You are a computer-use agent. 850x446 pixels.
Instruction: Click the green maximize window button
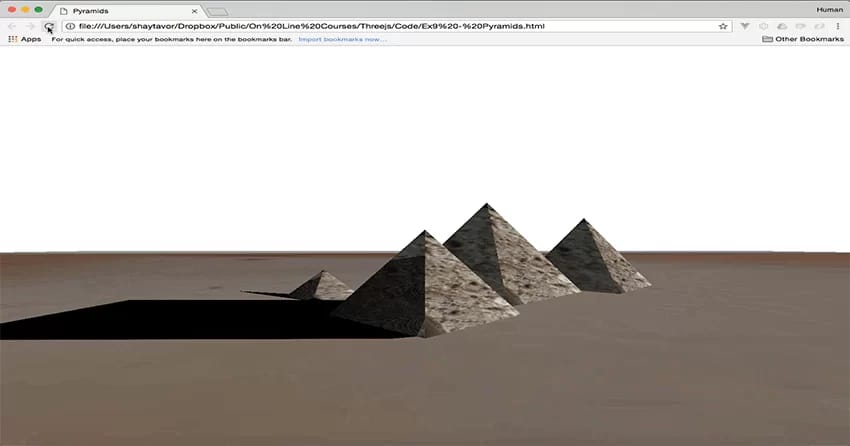click(x=39, y=10)
